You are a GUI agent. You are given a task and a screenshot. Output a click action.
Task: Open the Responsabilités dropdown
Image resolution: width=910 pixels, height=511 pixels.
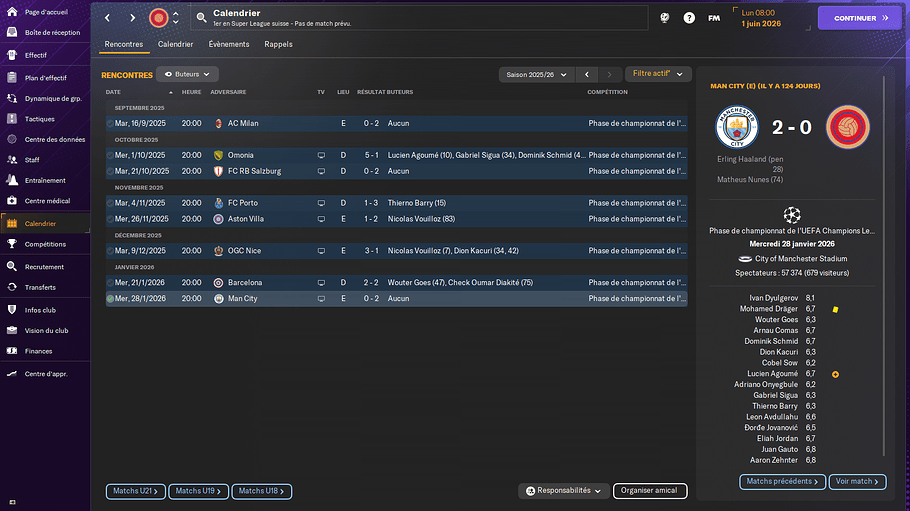pos(564,491)
